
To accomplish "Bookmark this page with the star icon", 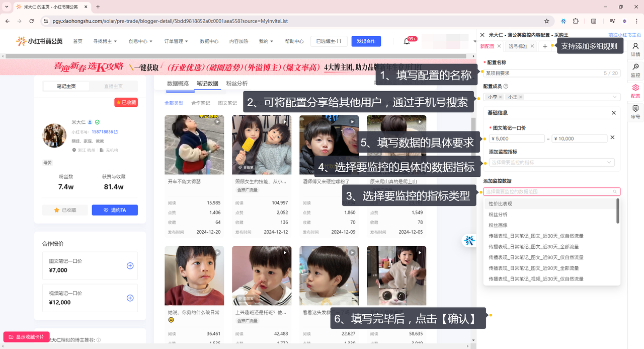I will pyautogui.click(x=546, y=21).
